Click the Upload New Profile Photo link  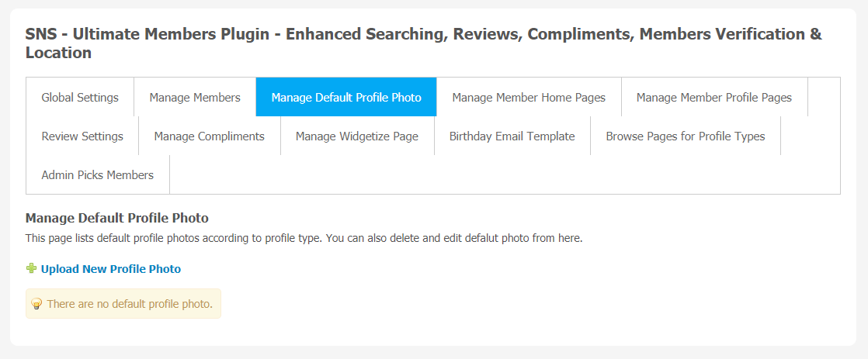click(111, 269)
